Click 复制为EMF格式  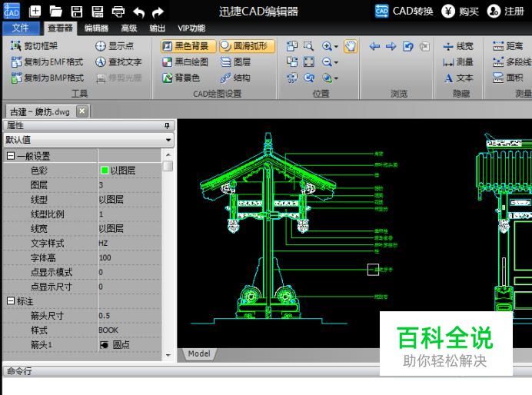(47, 61)
